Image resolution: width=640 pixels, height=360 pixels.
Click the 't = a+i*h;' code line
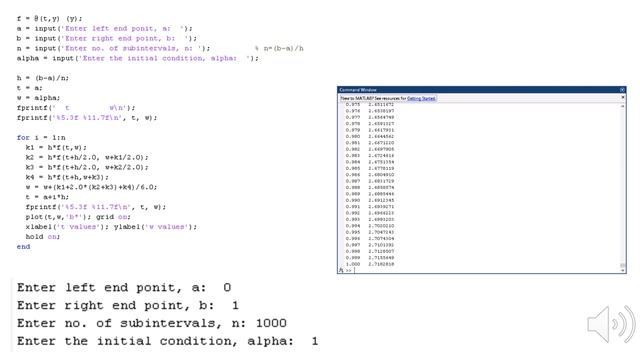47,197
